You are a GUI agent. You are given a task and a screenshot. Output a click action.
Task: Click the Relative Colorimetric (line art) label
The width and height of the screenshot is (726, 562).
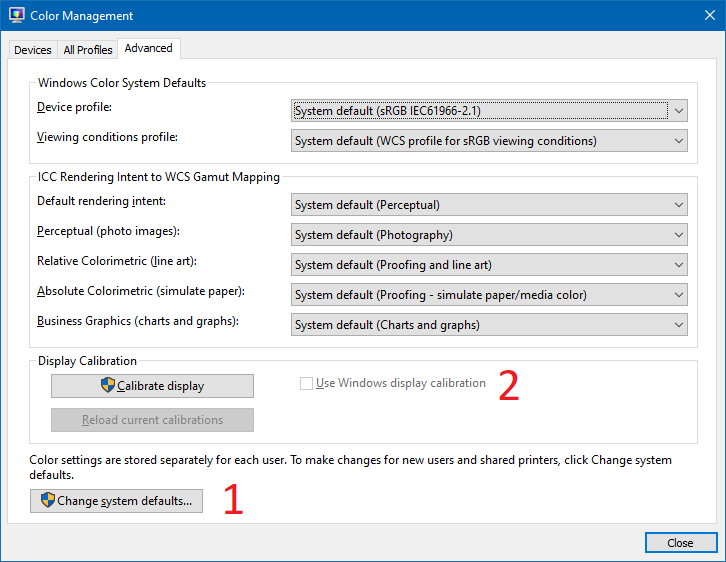point(117,261)
